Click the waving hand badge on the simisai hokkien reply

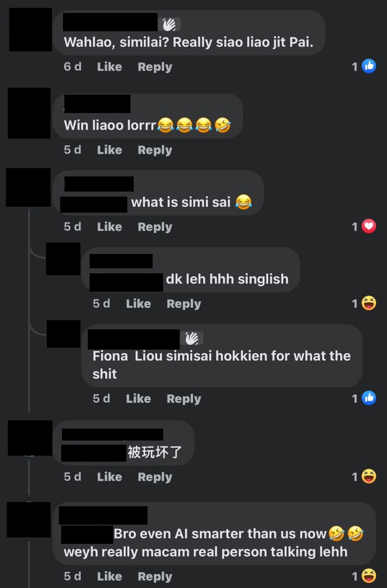pyautogui.click(x=192, y=339)
